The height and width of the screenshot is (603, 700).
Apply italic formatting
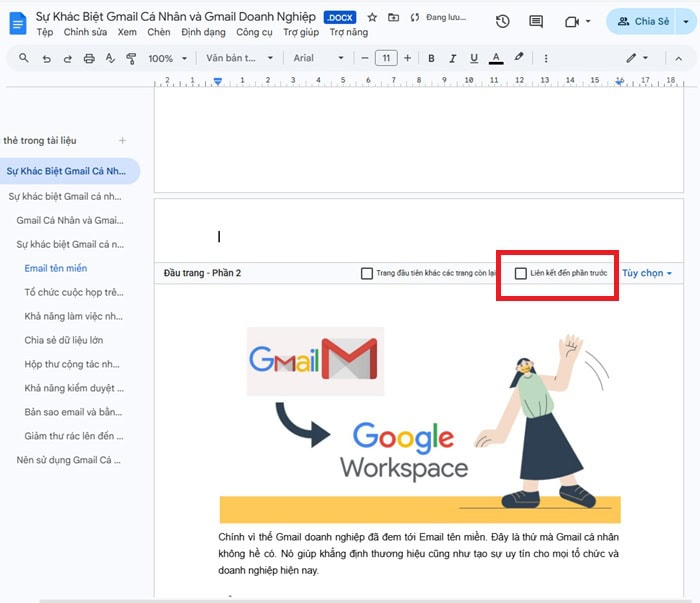pyautogui.click(x=452, y=59)
